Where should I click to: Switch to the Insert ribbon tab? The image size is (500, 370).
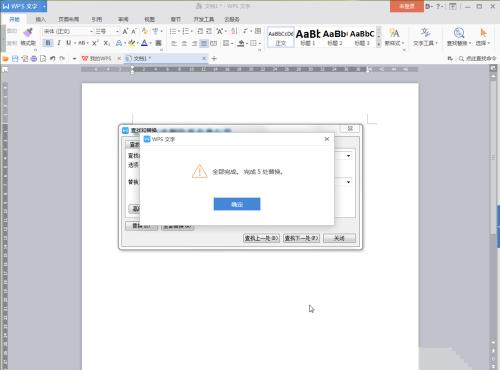coord(40,19)
